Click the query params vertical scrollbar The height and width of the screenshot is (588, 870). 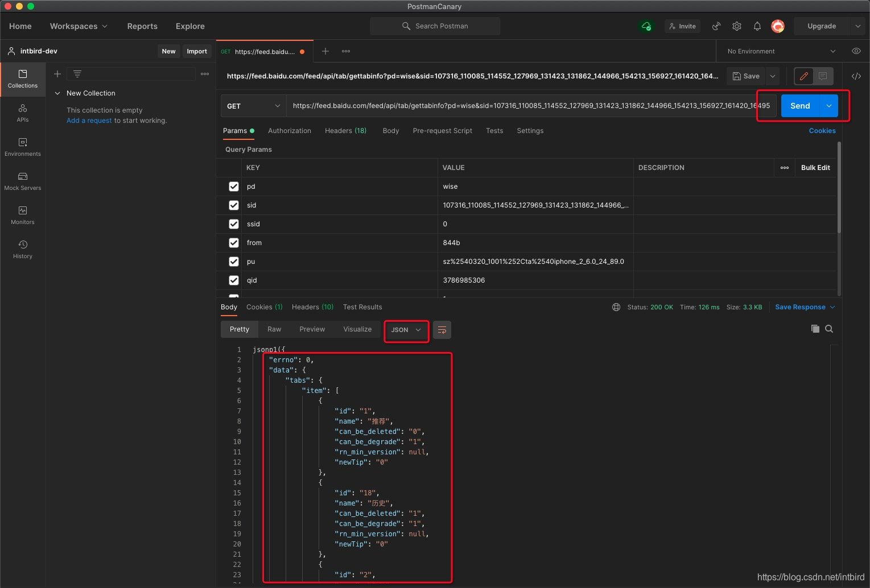point(839,188)
